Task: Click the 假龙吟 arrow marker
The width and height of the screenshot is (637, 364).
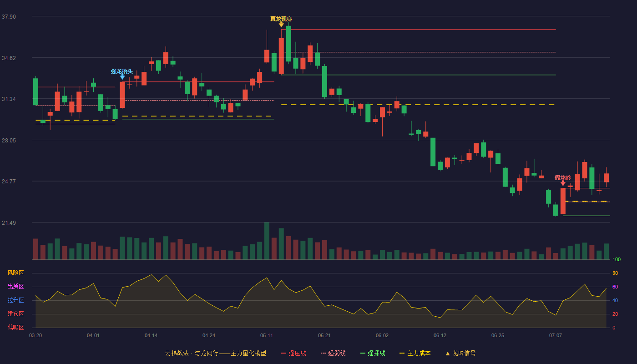Action: pos(563,183)
